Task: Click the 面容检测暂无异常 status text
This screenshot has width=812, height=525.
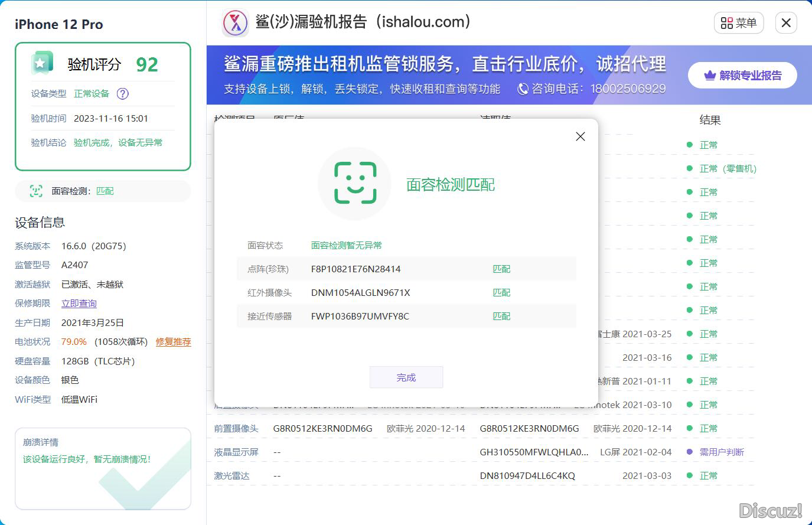Action: tap(347, 245)
